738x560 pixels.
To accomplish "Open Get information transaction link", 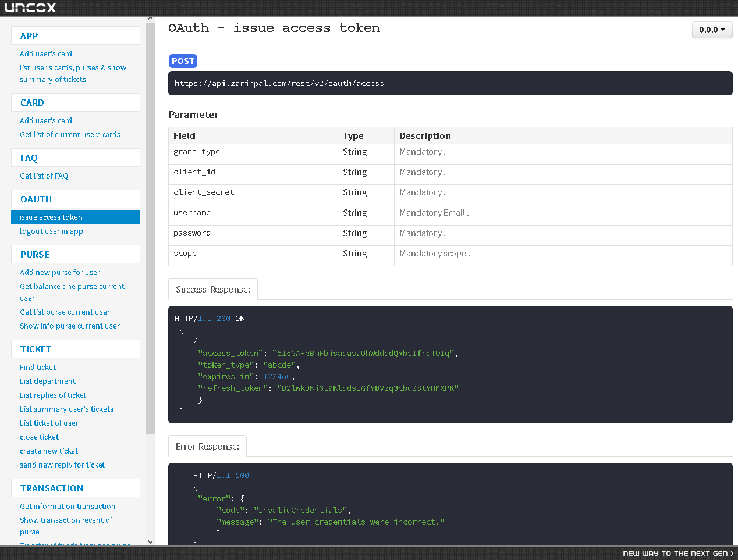I will click(68, 506).
